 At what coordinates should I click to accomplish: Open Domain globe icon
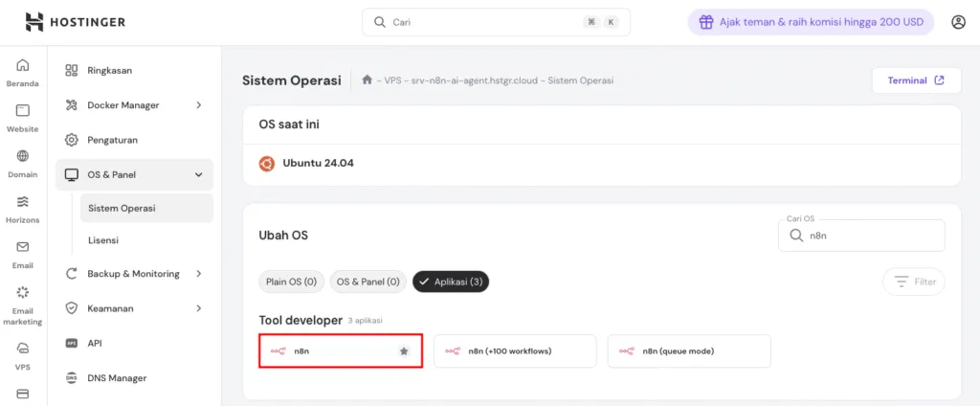tap(23, 156)
